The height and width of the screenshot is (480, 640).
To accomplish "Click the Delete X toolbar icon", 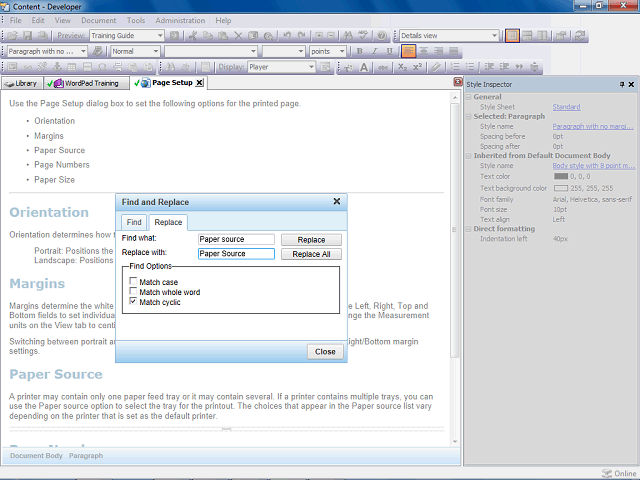I will (x=238, y=36).
